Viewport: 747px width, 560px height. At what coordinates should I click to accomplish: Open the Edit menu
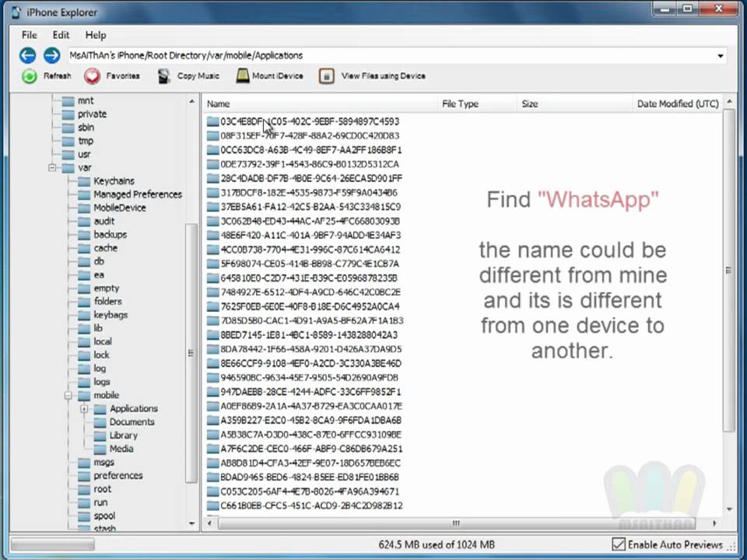(61, 35)
